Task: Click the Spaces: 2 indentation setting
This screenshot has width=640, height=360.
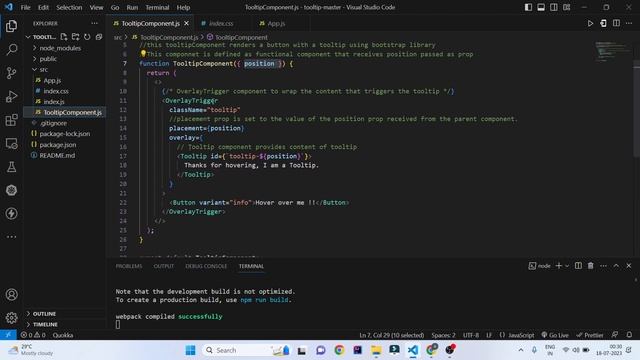Action: (x=443, y=335)
